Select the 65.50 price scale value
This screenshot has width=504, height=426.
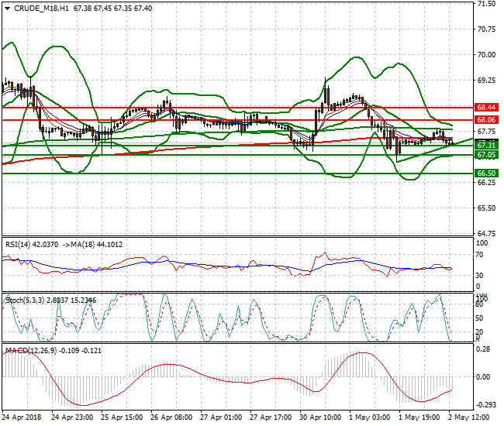coord(486,208)
